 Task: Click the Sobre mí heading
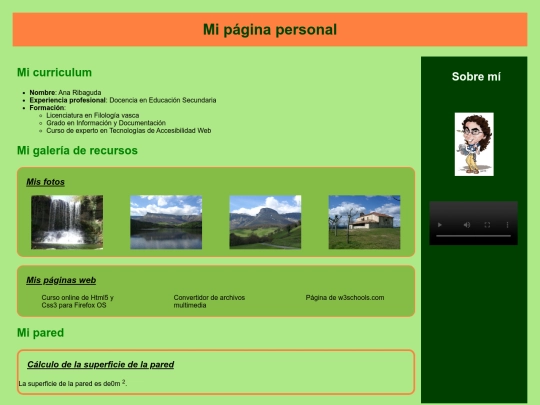(x=476, y=76)
